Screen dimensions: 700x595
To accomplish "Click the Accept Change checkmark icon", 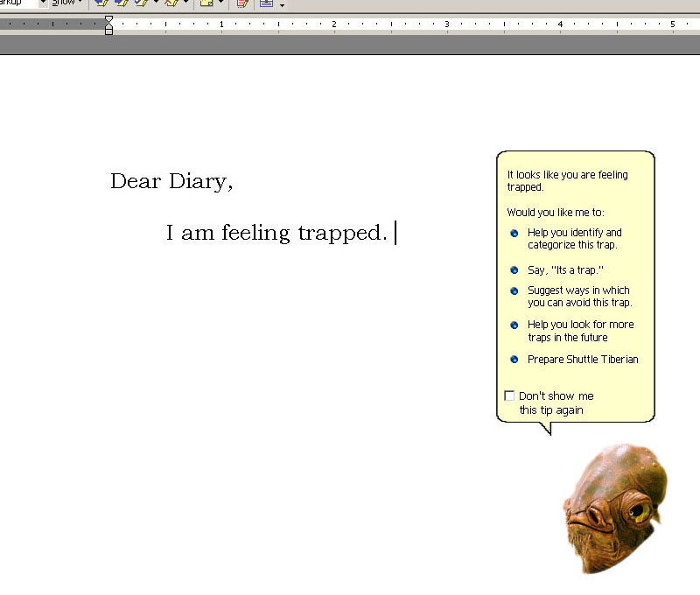I will click(x=141, y=3).
